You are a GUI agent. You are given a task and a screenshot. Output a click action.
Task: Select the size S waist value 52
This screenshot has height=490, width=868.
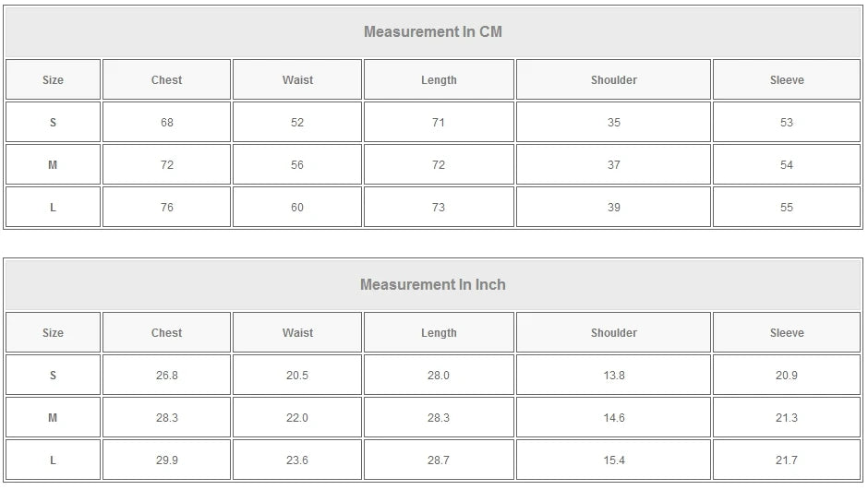click(x=297, y=123)
